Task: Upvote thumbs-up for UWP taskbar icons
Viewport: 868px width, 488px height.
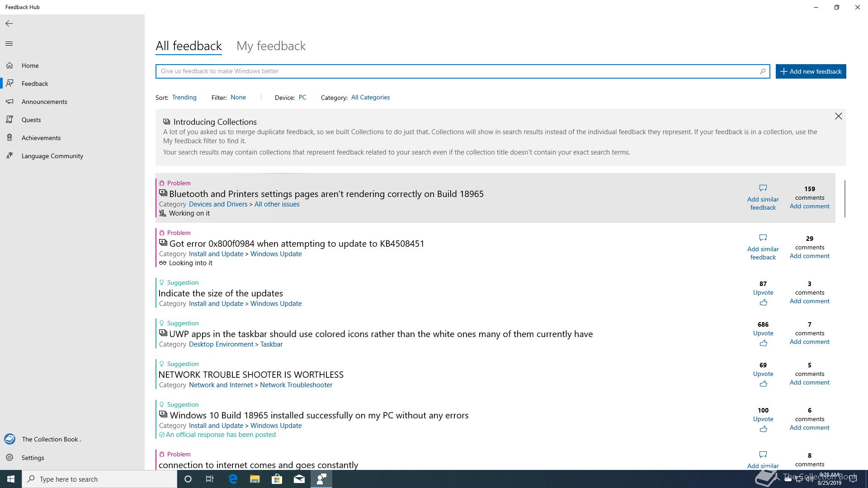Action: [763, 343]
